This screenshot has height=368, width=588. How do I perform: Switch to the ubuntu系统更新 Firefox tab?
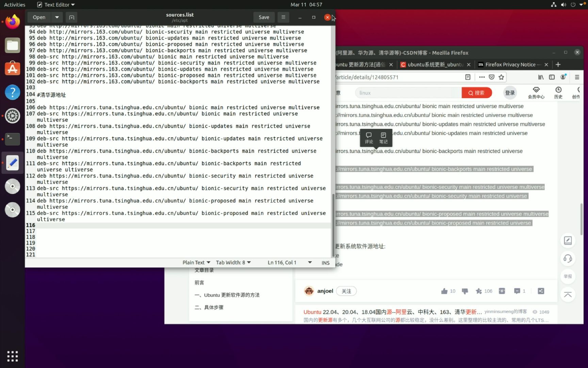tap(432, 65)
